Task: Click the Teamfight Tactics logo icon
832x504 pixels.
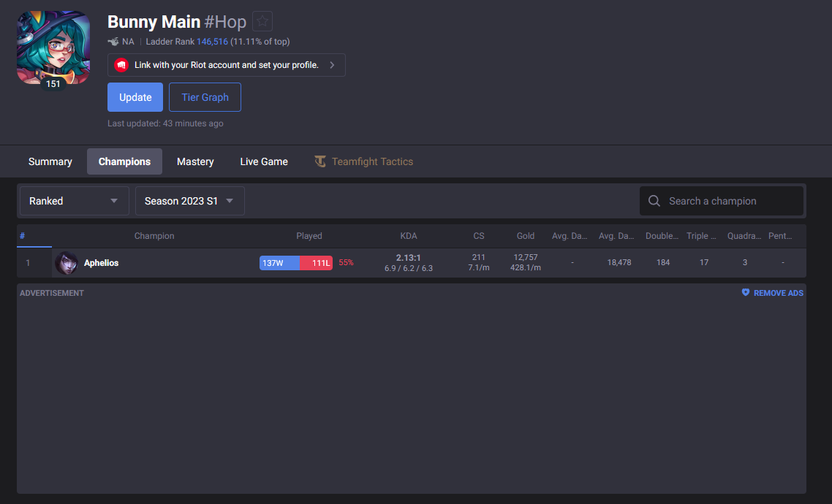Action: pyautogui.click(x=320, y=161)
